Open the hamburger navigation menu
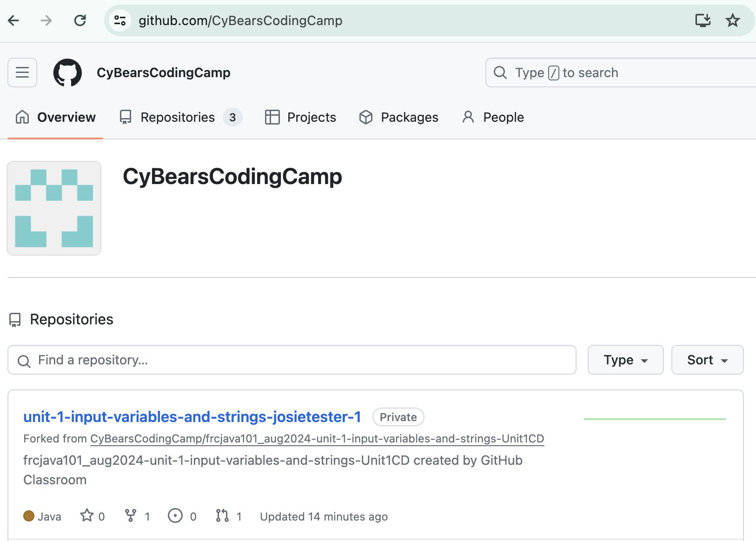 [22, 73]
